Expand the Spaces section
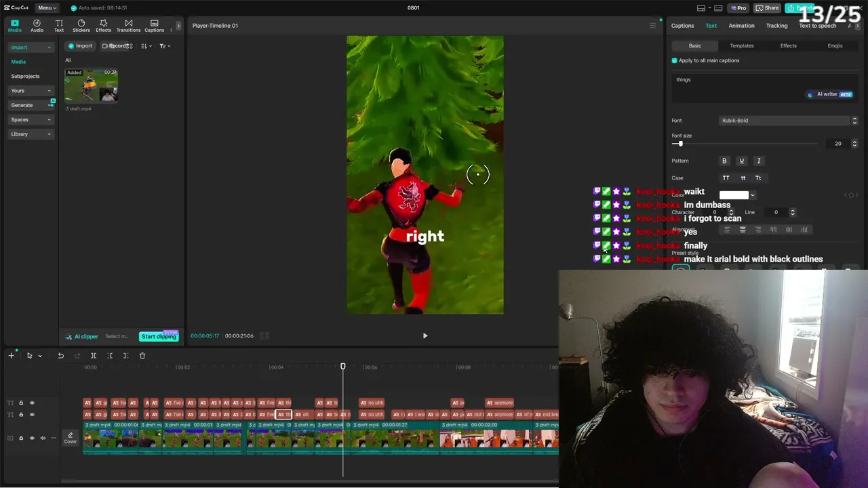The image size is (868, 488). pos(31,120)
